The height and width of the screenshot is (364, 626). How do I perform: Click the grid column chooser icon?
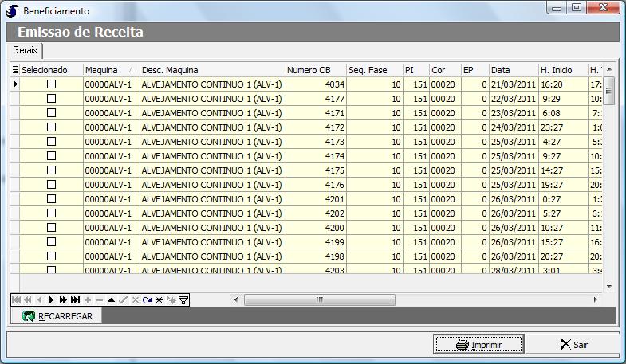click(15, 70)
